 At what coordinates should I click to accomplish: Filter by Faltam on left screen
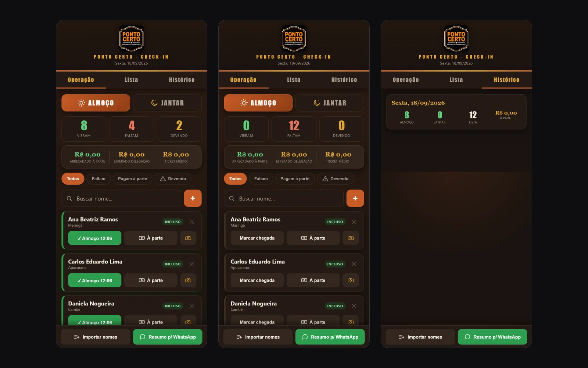(x=98, y=179)
